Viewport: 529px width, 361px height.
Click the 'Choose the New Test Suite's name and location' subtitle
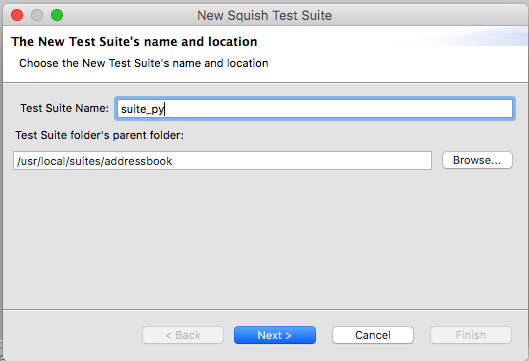click(144, 63)
